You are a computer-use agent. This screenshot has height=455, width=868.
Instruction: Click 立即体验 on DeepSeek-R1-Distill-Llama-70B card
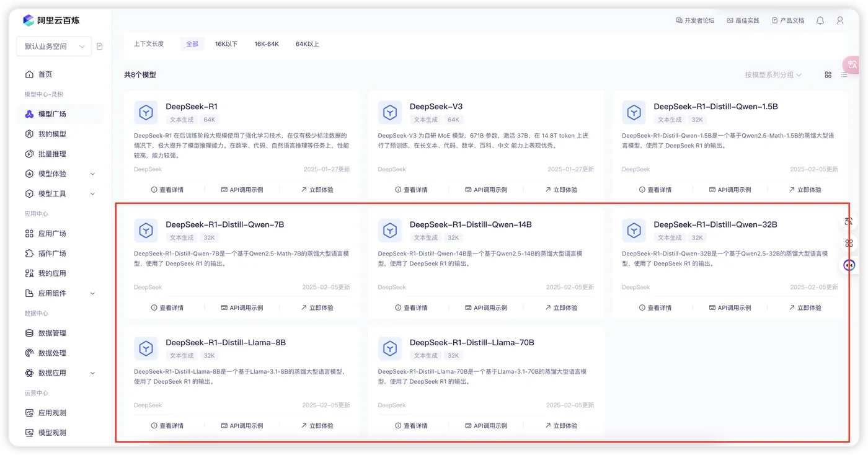click(x=561, y=426)
